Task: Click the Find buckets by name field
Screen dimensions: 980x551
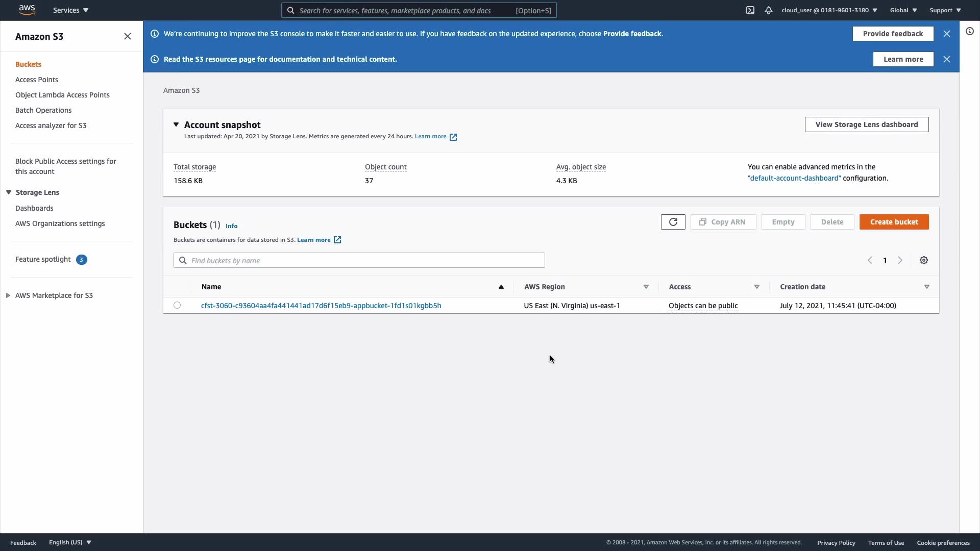Action: click(x=359, y=260)
